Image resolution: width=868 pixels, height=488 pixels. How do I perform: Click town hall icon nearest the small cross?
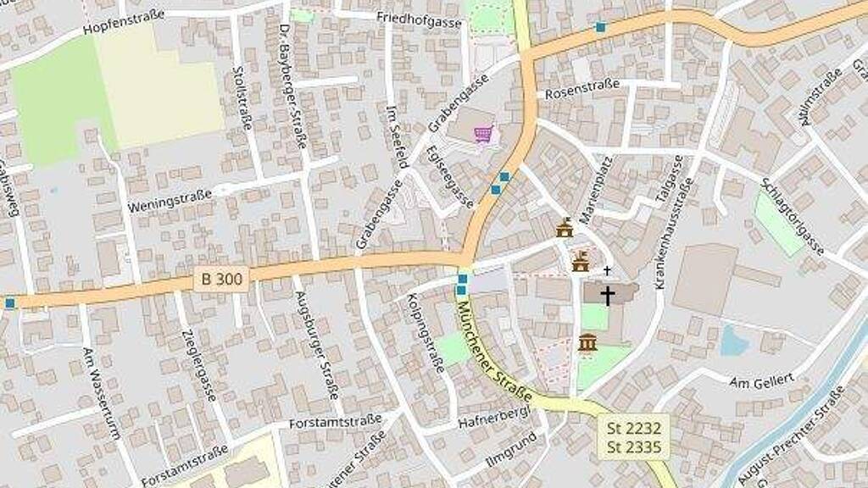[580, 261]
